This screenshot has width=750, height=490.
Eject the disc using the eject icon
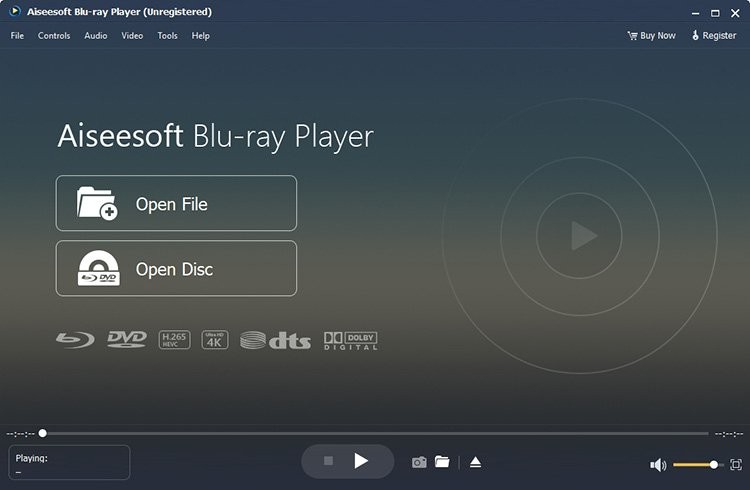[476, 462]
